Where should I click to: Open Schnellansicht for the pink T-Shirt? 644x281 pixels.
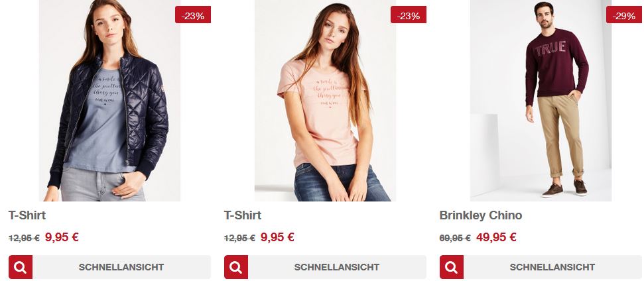[337, 267]
